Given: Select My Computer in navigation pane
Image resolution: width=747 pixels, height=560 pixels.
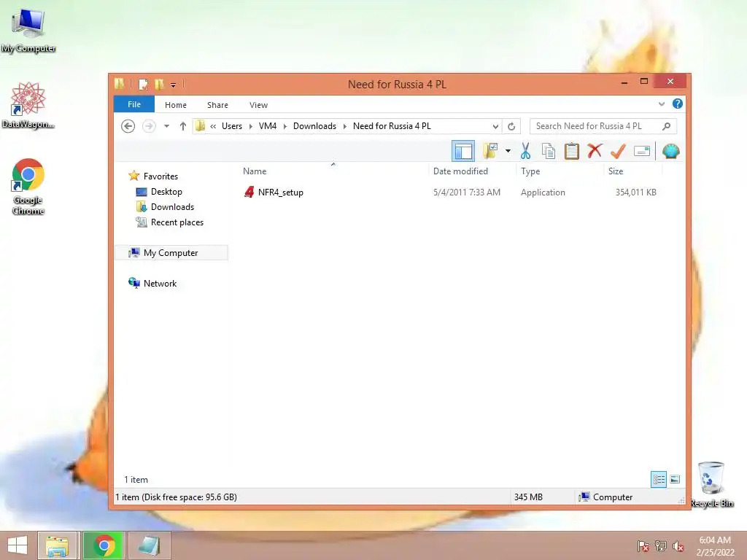Looking at the screenshot, I should [x=171, y=253].
